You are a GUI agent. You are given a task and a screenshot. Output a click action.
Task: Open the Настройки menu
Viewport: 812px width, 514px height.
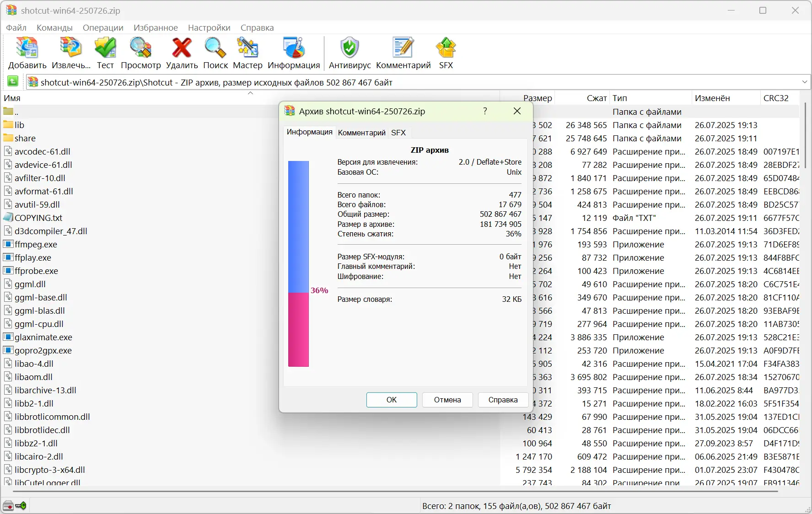coord(209,27)
